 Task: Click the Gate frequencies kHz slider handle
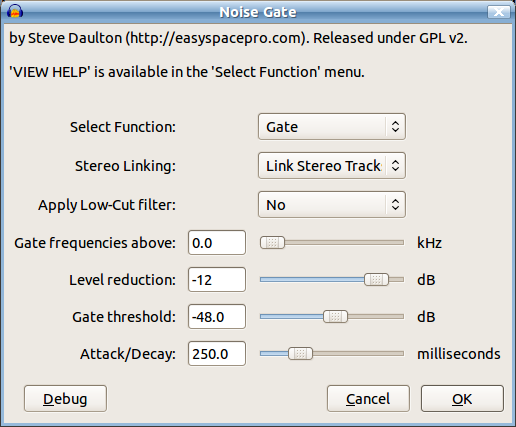(272, 243)
